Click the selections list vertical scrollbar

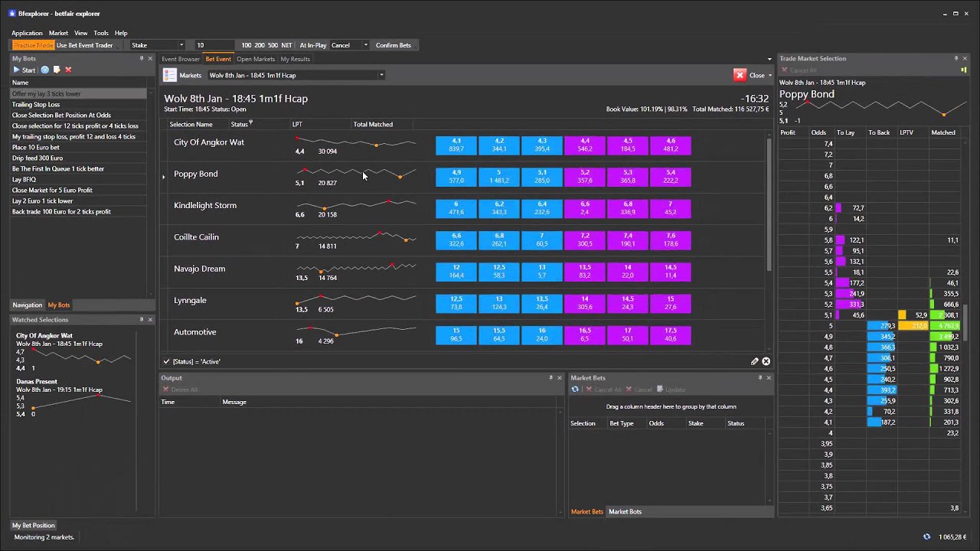pyautogui.click(x=769, y=203)
